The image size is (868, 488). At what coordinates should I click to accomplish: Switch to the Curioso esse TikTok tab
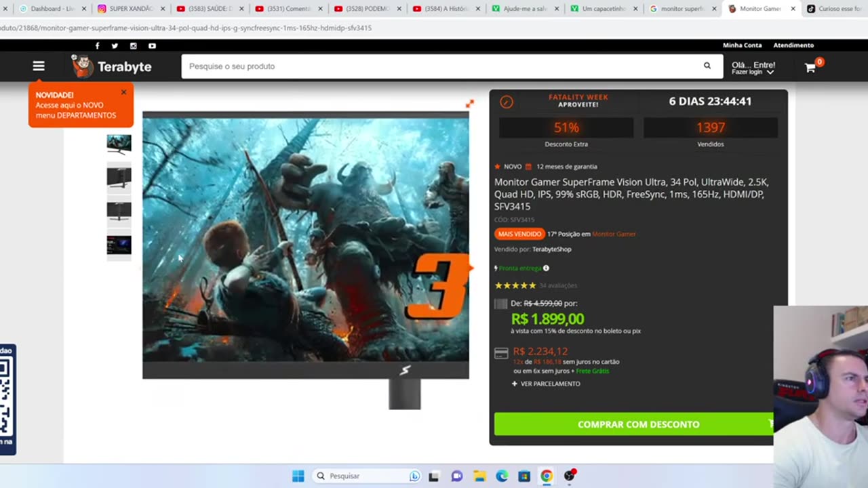coord(835,9)
